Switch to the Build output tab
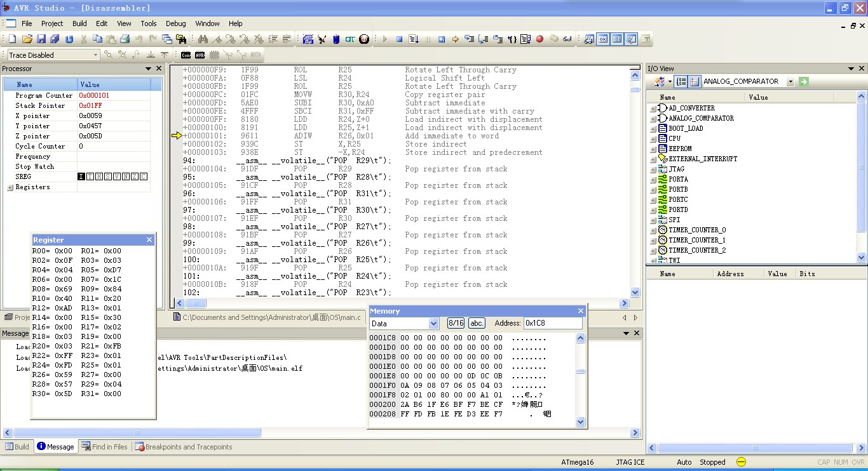Viewport: 868px width, 471px height. pyautogui.click(x=17, y=447)
